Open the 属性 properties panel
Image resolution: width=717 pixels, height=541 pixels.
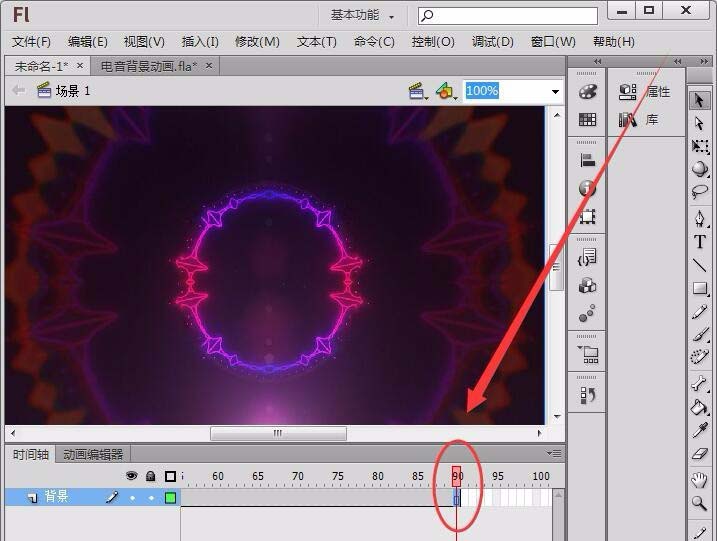pos(645,92)
